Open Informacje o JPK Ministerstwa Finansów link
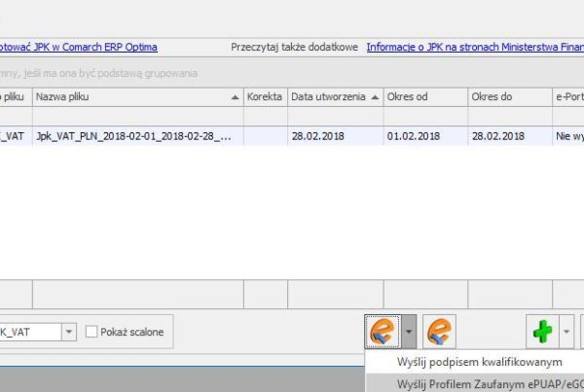This screenshot has height=392, width=584. [x=474, y=47]
